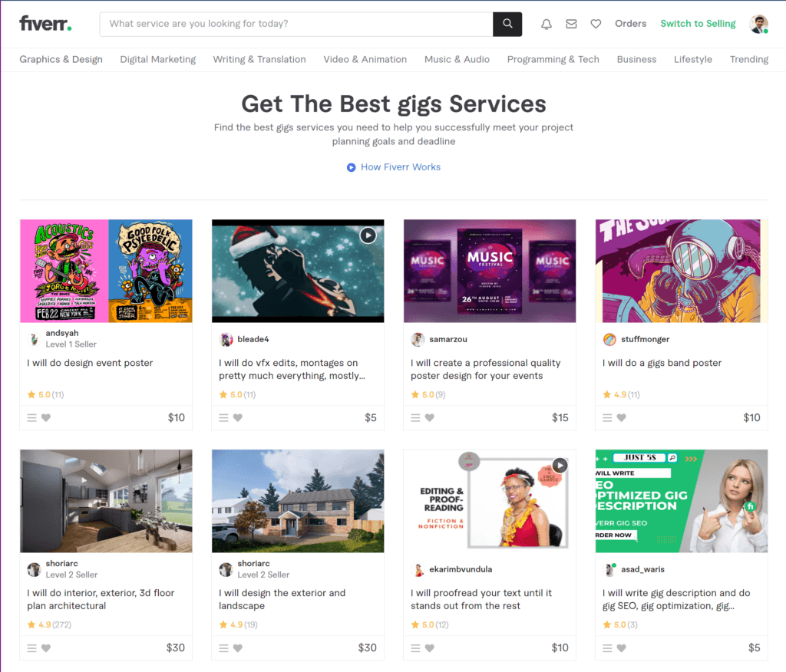
Task: Open your profile avatar menu
Action: (x=758, y=23)
